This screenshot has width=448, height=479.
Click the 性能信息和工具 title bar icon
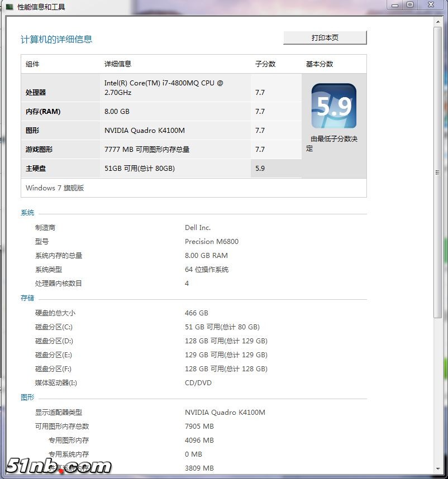click(9, 7)
